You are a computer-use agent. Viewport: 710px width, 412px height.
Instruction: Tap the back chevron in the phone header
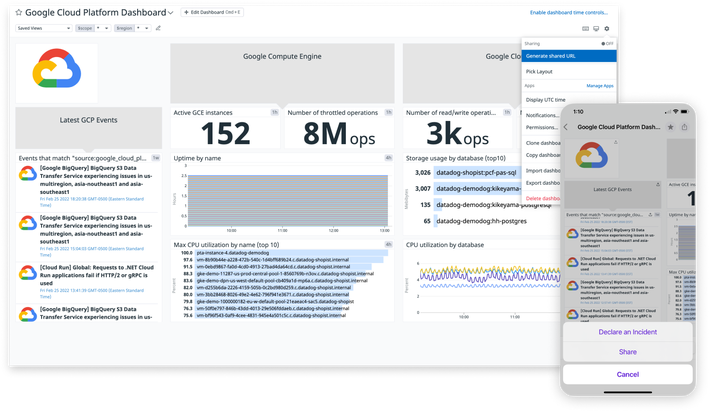(x=568, y=127)
